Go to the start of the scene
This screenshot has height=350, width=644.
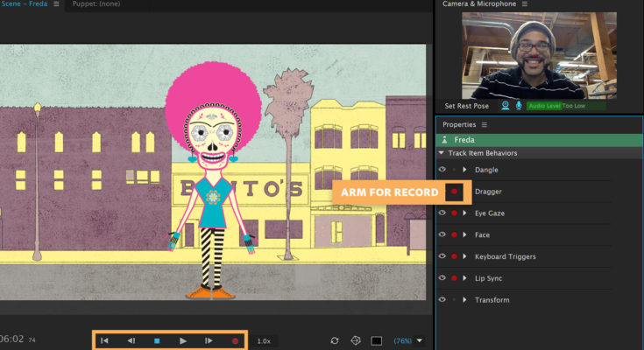pyautogui.click(x=104, y=340)
